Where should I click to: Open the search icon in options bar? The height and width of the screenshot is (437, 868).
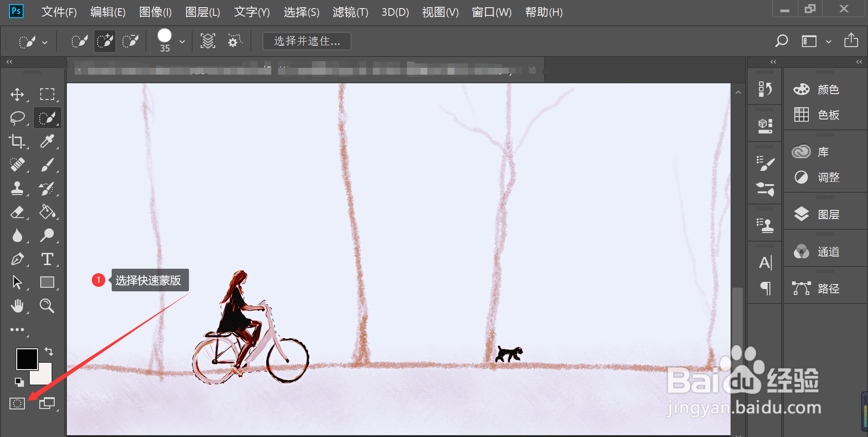(x=781, y=41)
